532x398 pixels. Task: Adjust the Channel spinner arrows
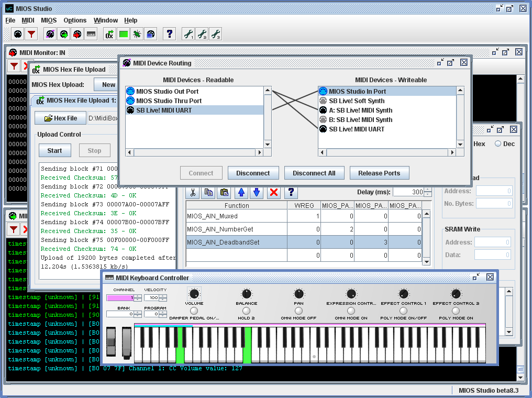(137, 298)
